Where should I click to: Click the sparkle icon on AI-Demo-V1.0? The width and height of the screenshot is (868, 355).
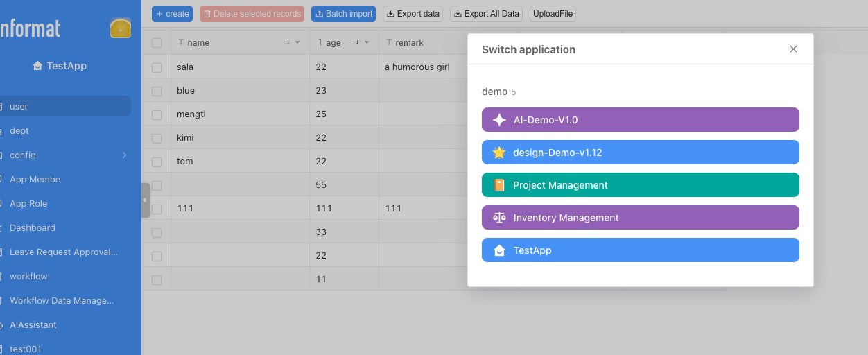(x=499, y=120)
